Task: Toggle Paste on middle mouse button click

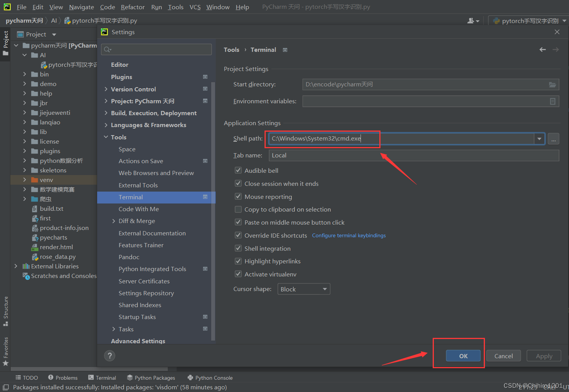Action: coord(238,222)
